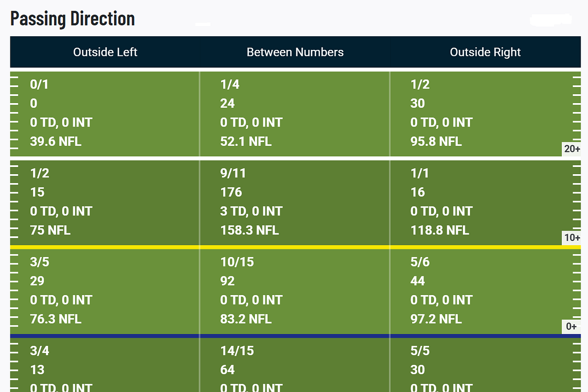Click the 176 yards value
588x392 pixels.
tap(231, 192)
